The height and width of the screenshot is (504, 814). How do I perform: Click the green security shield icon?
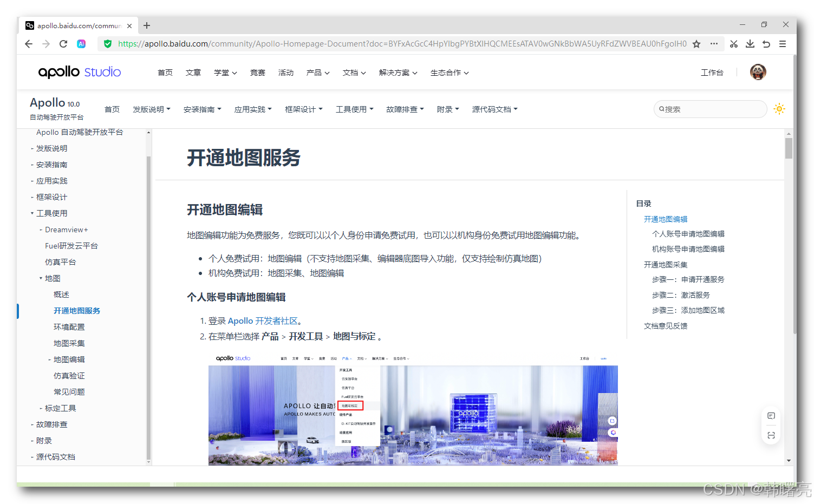click(108, 44)
